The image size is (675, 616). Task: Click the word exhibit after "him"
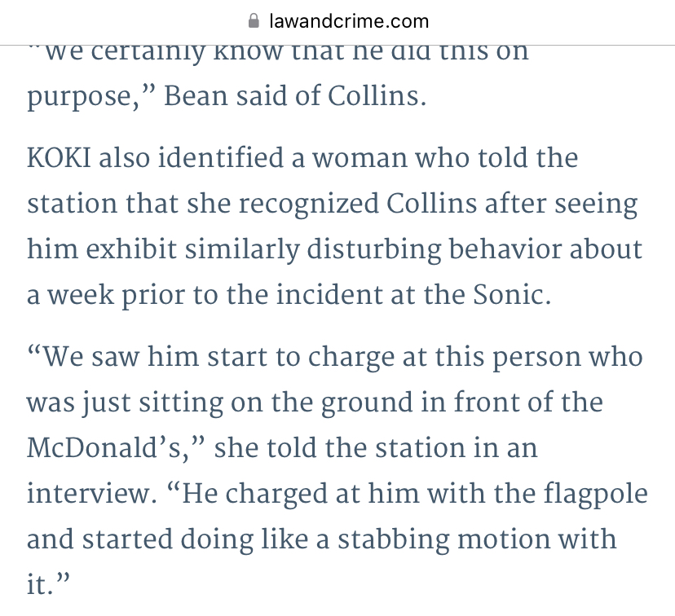tap(131, 249)
